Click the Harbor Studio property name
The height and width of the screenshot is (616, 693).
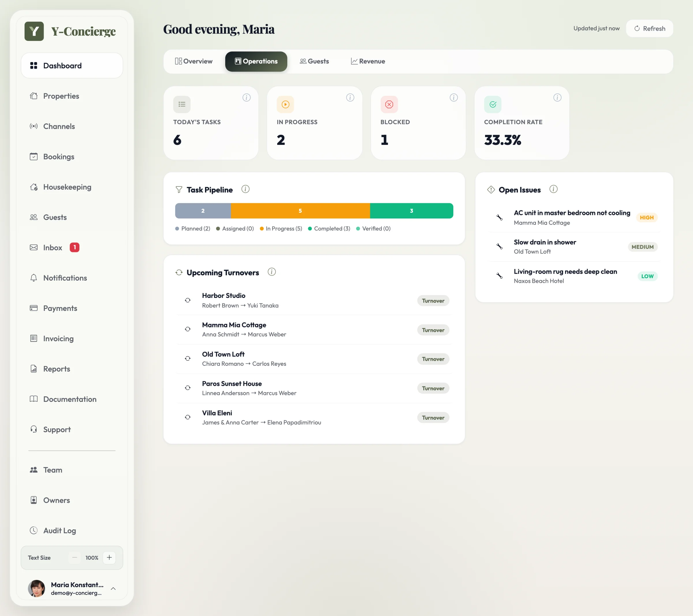pos(223,296)
